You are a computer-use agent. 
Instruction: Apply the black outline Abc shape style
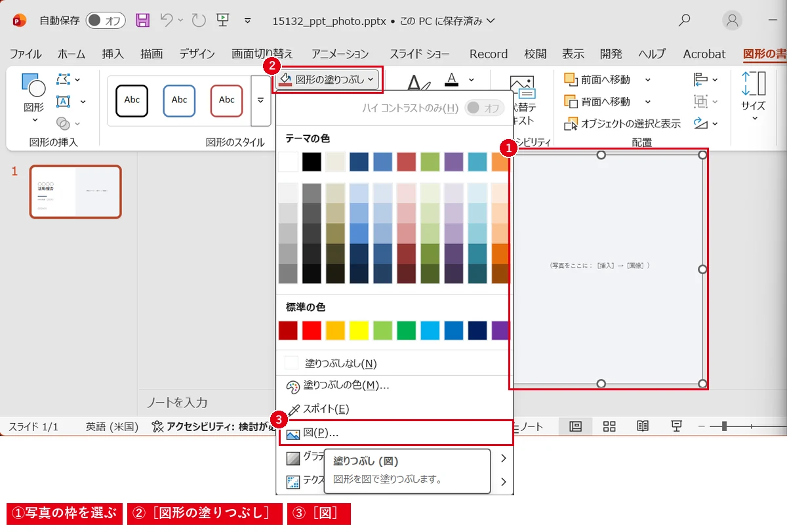coord(132,100)
